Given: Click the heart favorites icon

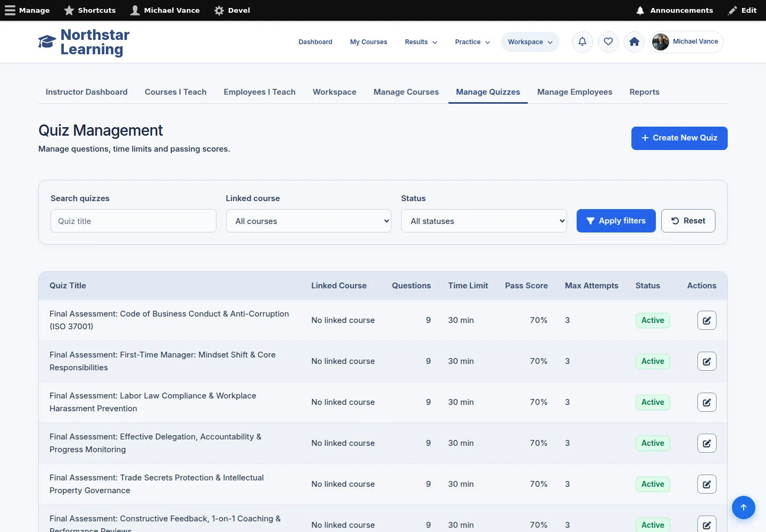Looking at the screenshot, I should pos(609,41).
